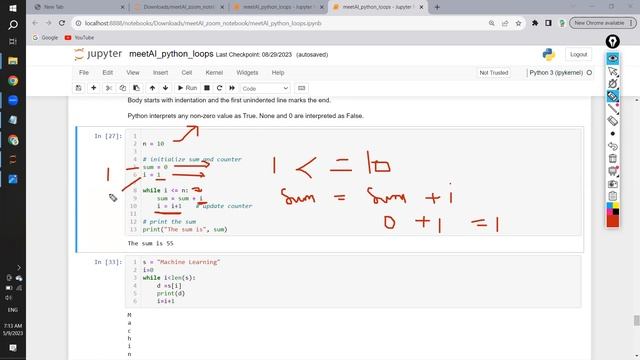Paste cells below in Jupyter toolbar
Viewport: 640px width, 360px height.
tap(136, 88)
